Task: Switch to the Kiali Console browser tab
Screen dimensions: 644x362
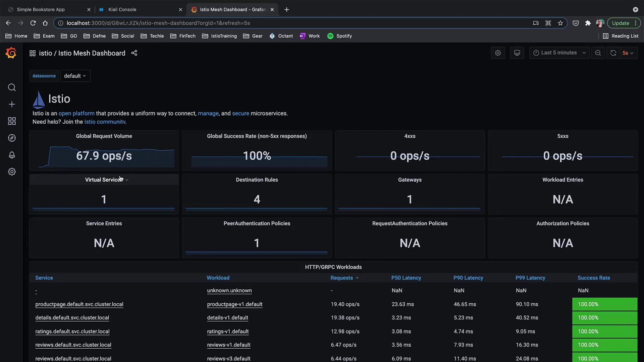Action: [x=122, y=9]
